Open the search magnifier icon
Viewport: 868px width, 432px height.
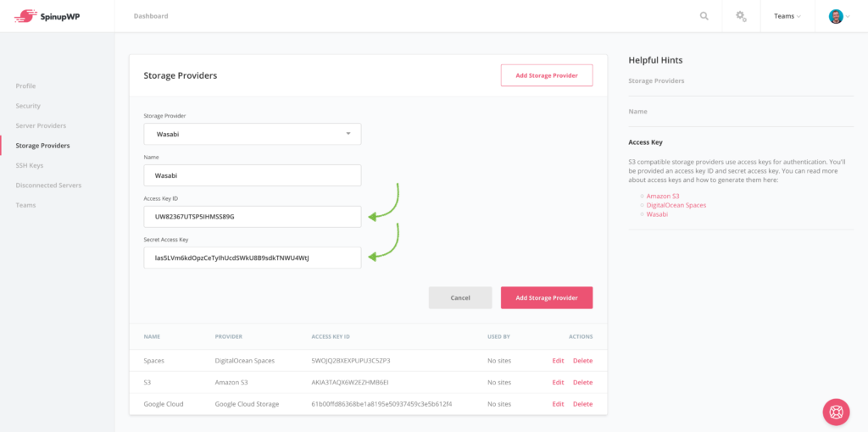coord(704,16)
